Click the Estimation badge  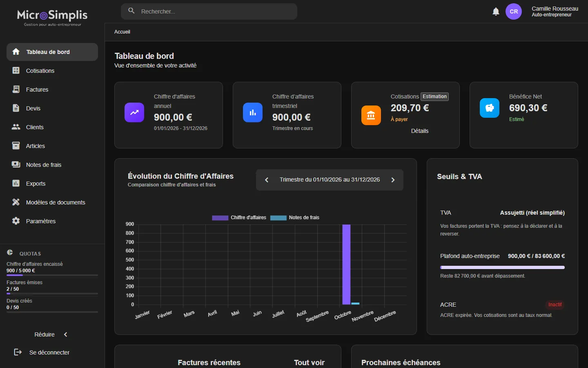tap(434, 96)
